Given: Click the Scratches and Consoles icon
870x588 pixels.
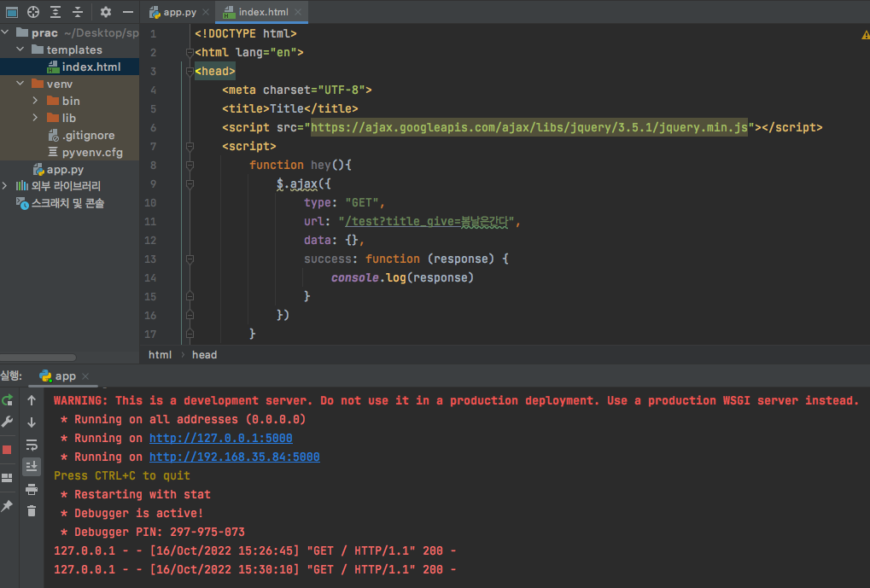Looking at the screenshot, I should (x=22, y=204).
